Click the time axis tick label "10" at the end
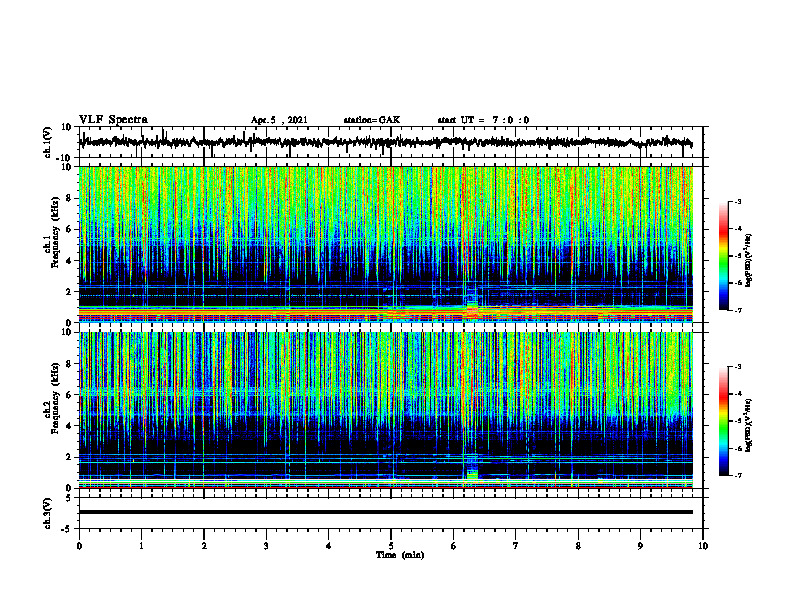This screenshot has height=612, width=792. [703, 546]
